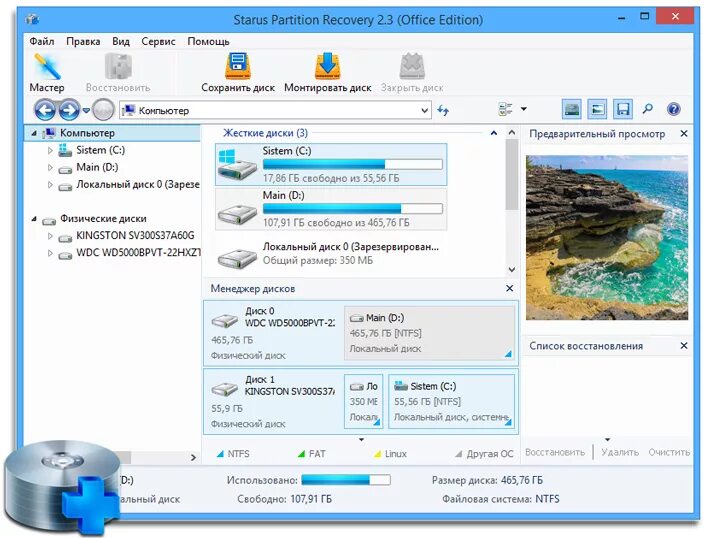Click the FAT legend entry
This screenshot has width=705, height=538.
pos(312,454)
